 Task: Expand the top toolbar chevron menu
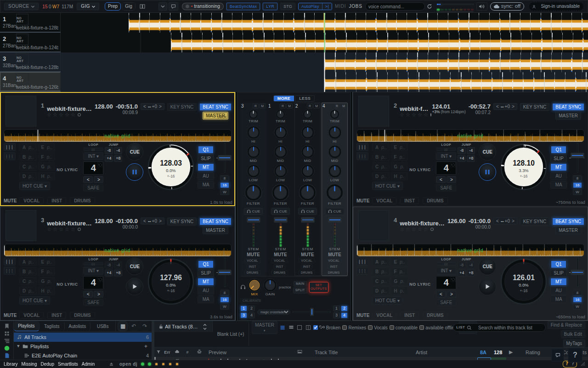point(163,6)
